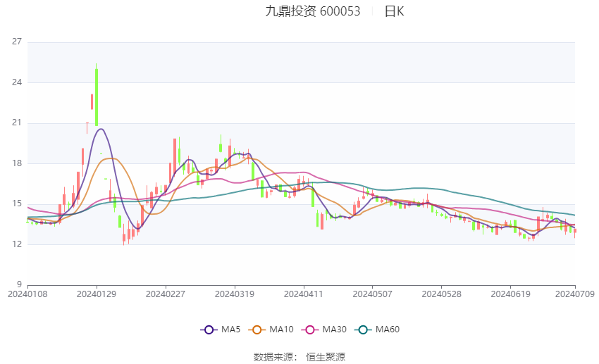
Task: Click the y-axis value 9
Action: point(19,284)
